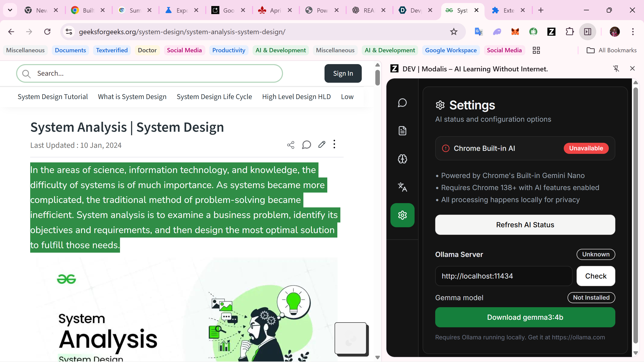
Task: Open the Extensions puzzle icon in toolbar
Action: pos(570,32)
